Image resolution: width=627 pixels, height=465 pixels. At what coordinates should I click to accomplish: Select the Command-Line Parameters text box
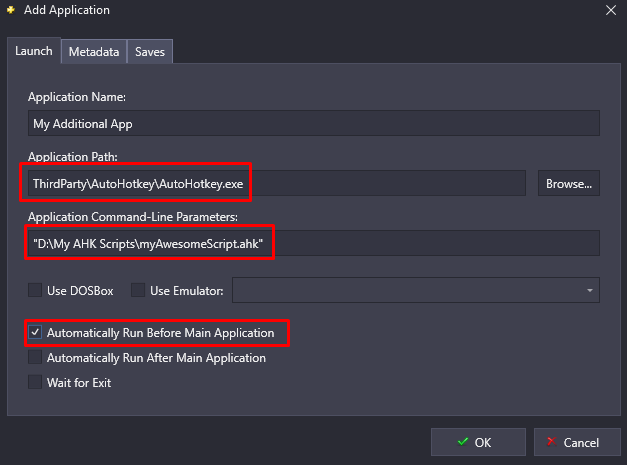[x=313, y=244]
